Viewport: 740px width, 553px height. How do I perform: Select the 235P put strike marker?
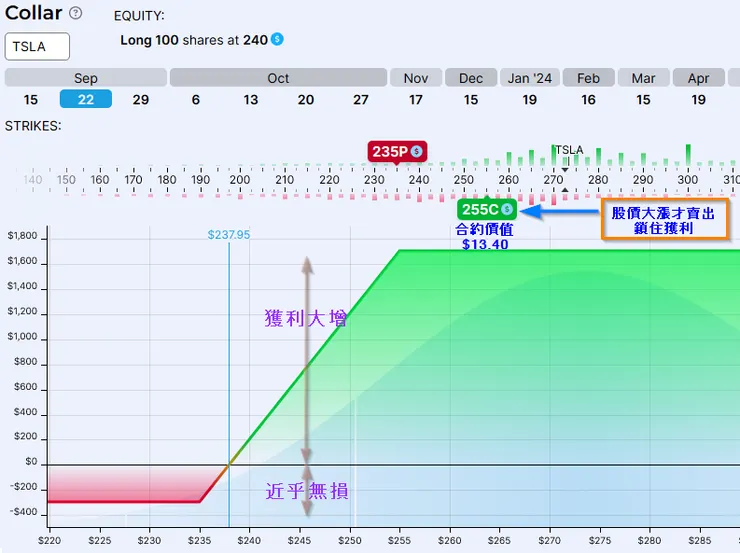[397, 152]
